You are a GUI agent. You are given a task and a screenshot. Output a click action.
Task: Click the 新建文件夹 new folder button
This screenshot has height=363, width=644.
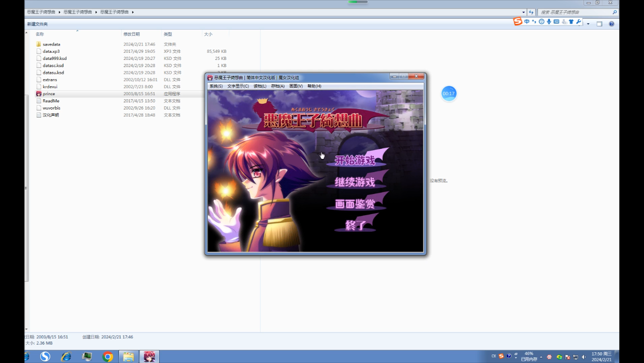pos(37,24)
